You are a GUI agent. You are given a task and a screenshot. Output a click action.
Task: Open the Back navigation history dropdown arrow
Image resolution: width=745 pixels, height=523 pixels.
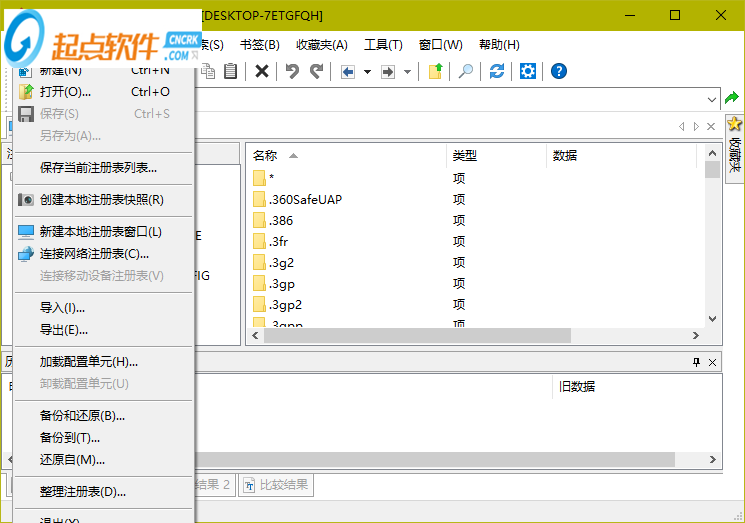point(367,72)
